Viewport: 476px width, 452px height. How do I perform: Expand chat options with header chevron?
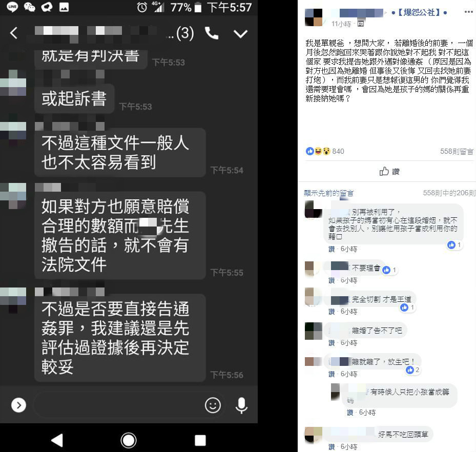click(240, 33)
